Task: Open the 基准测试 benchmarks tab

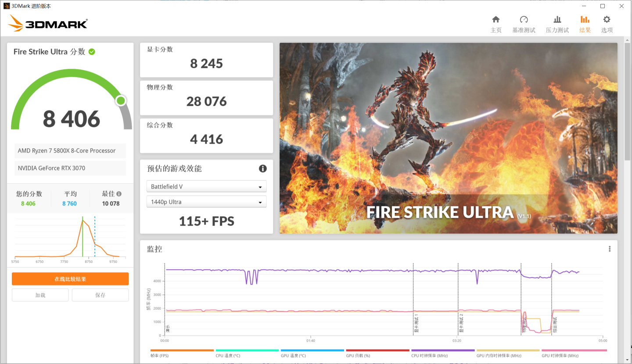Action: click(524, 24)
